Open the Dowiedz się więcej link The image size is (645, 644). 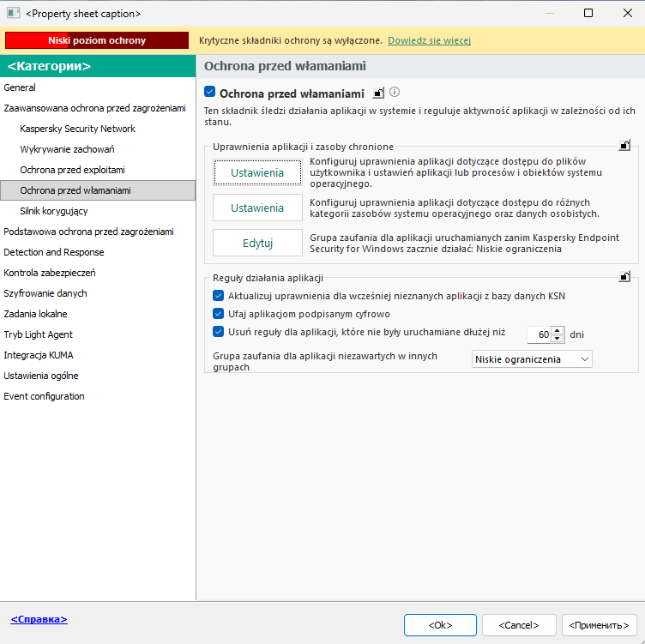429,40
